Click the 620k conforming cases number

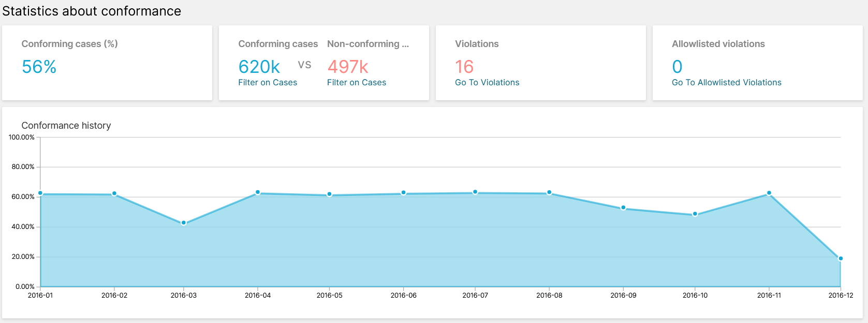(259, 67)
